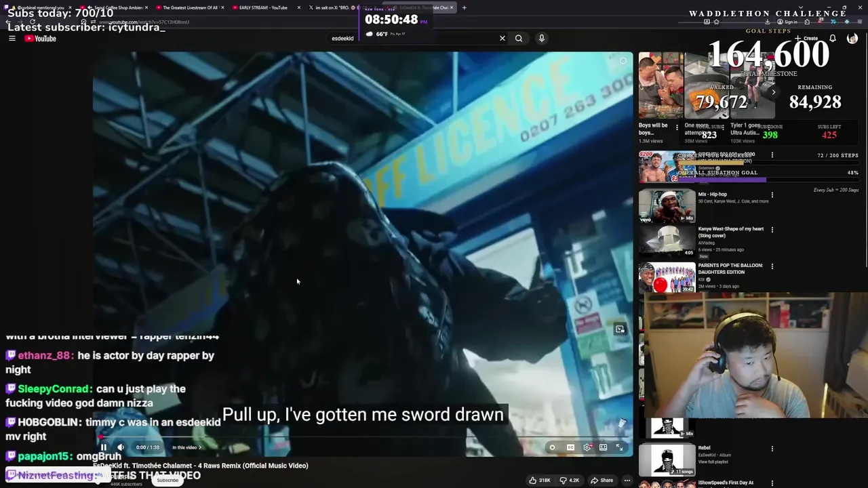Screen dimensions: 868x488
Task: Open the more actions ellipsis under video
Action: 627,481
